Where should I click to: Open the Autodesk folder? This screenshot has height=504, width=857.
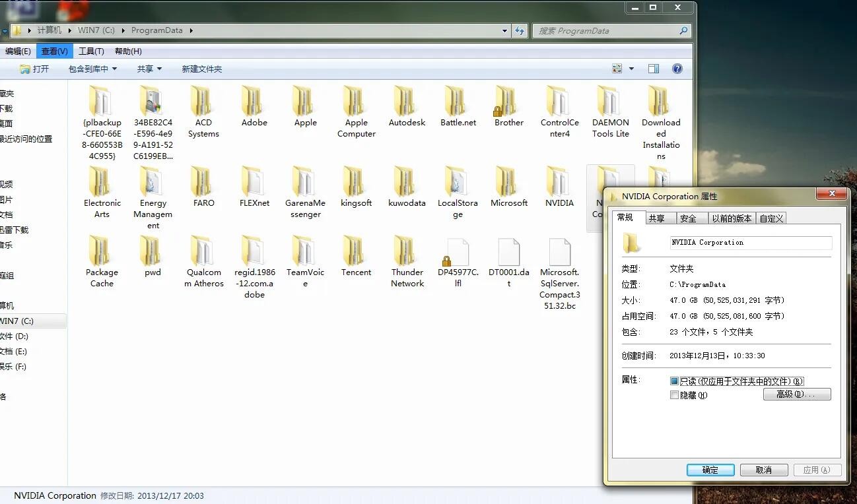click(x=407, y=106)
